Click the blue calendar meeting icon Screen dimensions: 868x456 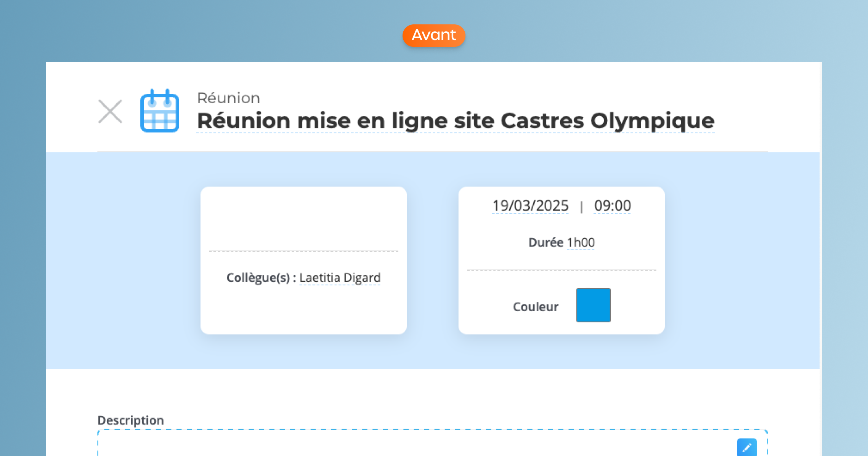(160, 111)
